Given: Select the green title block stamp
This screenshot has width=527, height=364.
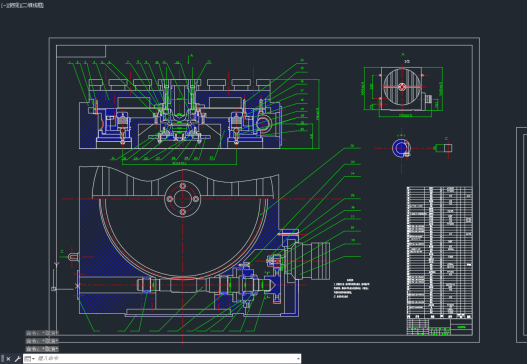Looking at the screenshot, I should [461, 327].
